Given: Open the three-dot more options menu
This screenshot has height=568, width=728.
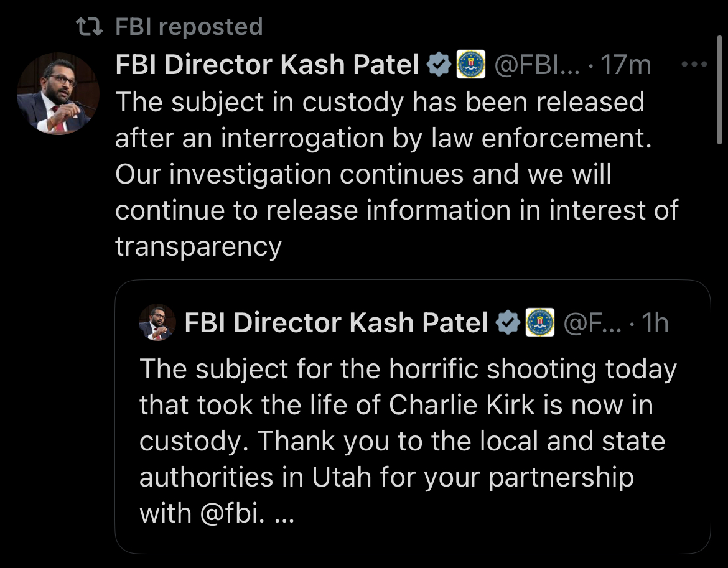Looking at the screenshot, I should (x=694, y=64).
